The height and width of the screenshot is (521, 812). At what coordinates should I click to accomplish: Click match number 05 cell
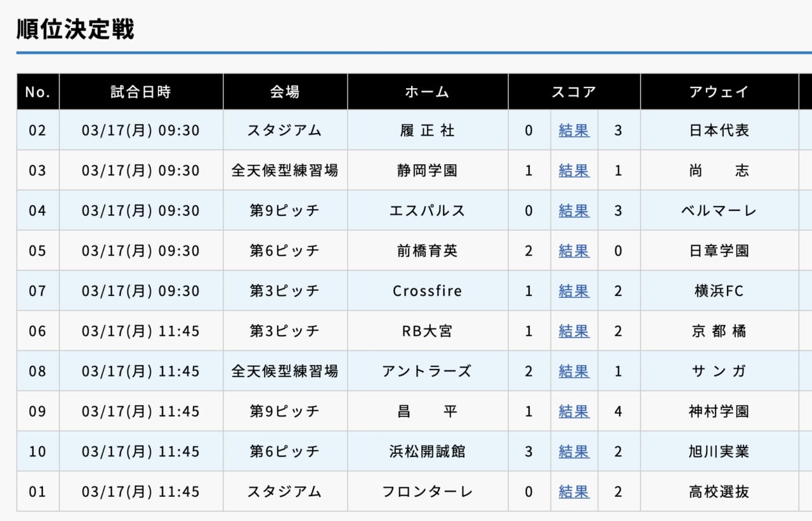coord(38,251)
